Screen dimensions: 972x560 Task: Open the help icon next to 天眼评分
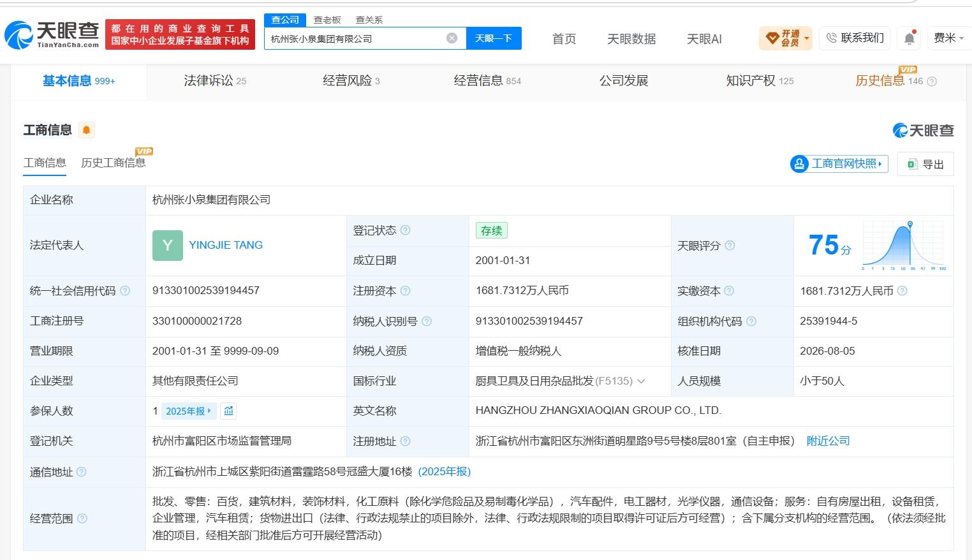pyautogui.click(x=730, y=246)
